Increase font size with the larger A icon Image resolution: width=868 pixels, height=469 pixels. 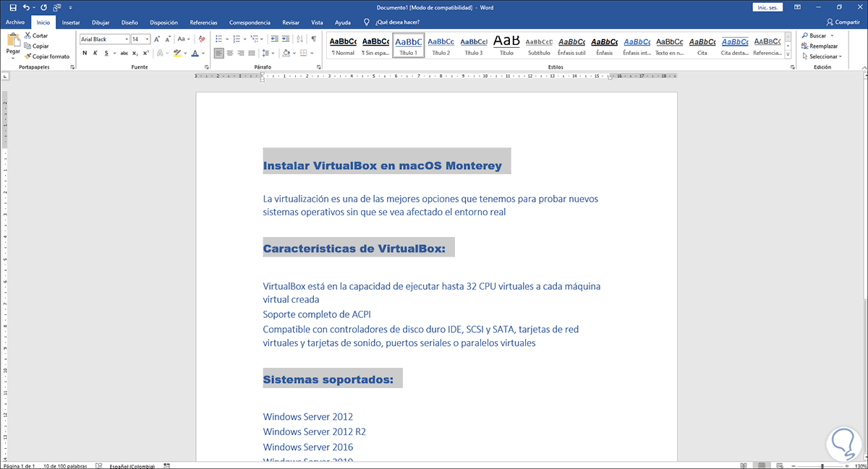pyautogui.click(x=158, y=39)
